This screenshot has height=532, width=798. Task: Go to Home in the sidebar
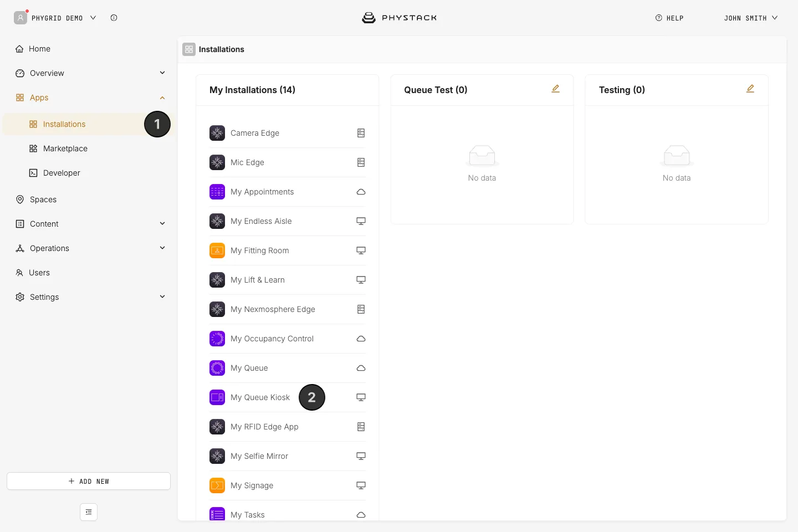39,49
